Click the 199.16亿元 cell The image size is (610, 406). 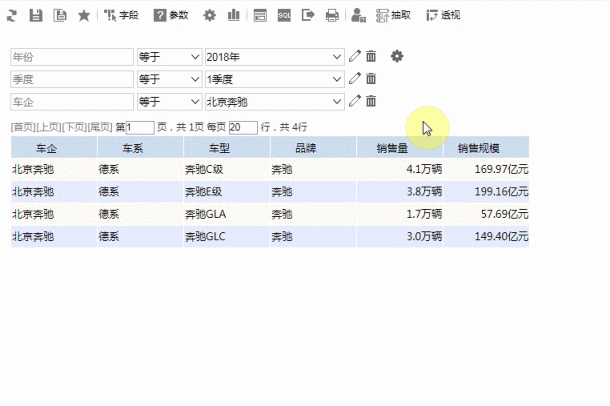tap(486, 191)
